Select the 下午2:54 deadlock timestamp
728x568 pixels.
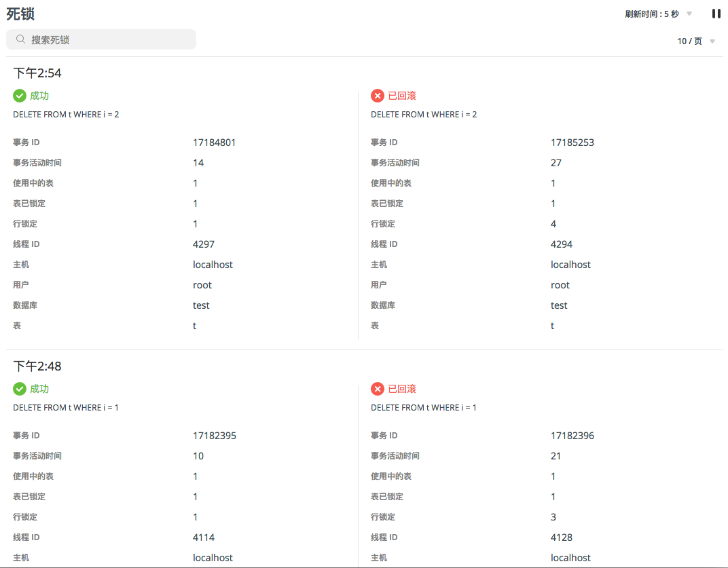(x=37, y=73)
